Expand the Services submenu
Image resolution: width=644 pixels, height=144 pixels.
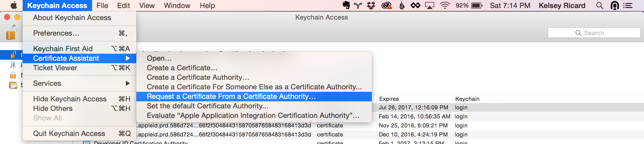point(79,83)
